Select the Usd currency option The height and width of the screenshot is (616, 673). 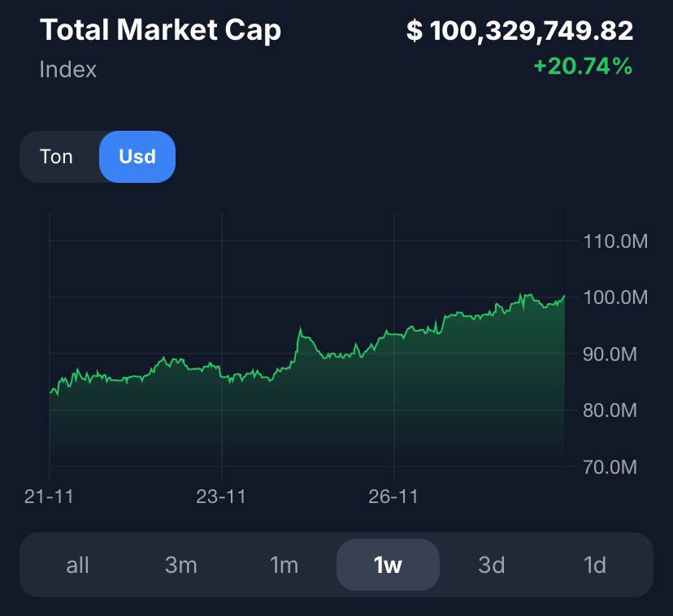[137, 157]
